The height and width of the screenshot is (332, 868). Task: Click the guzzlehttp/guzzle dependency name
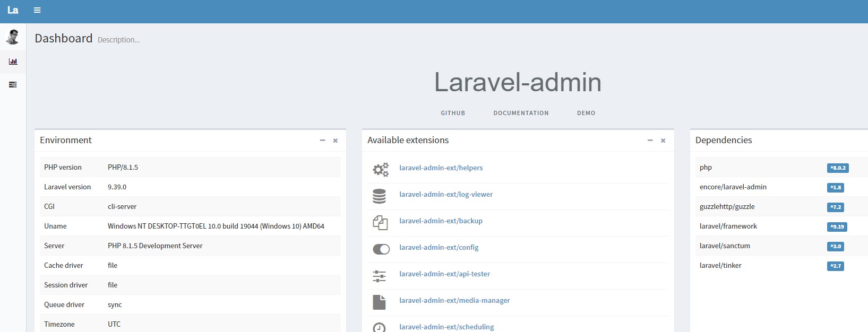point(727,206)
